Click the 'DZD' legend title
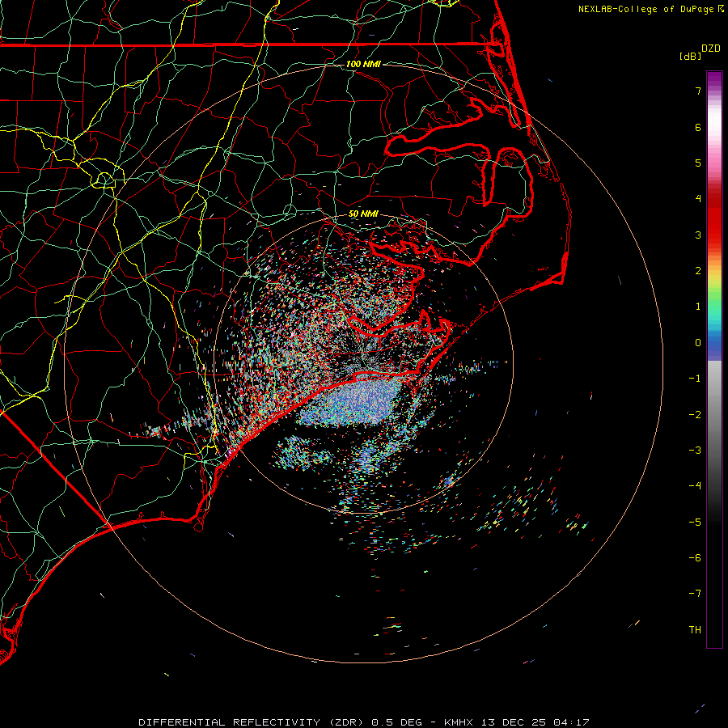This screenshot has width=728, height=728. coord(711,49)
